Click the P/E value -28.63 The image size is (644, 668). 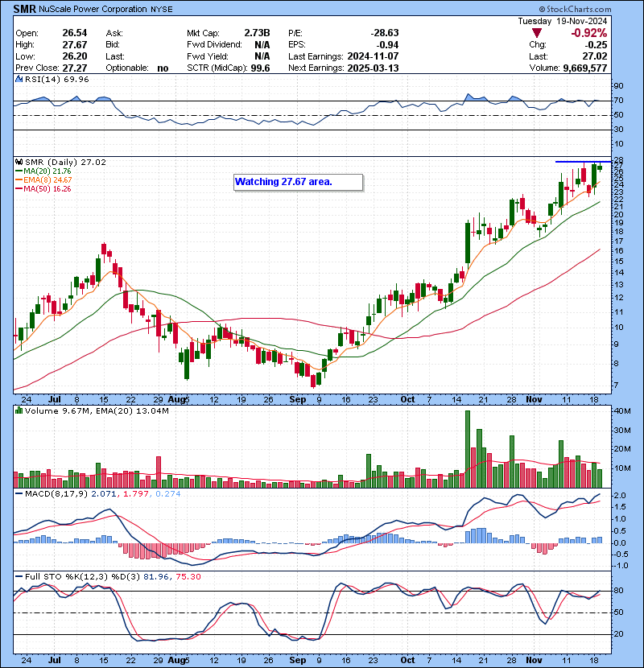pyautogui.click(x=385, y=33)
